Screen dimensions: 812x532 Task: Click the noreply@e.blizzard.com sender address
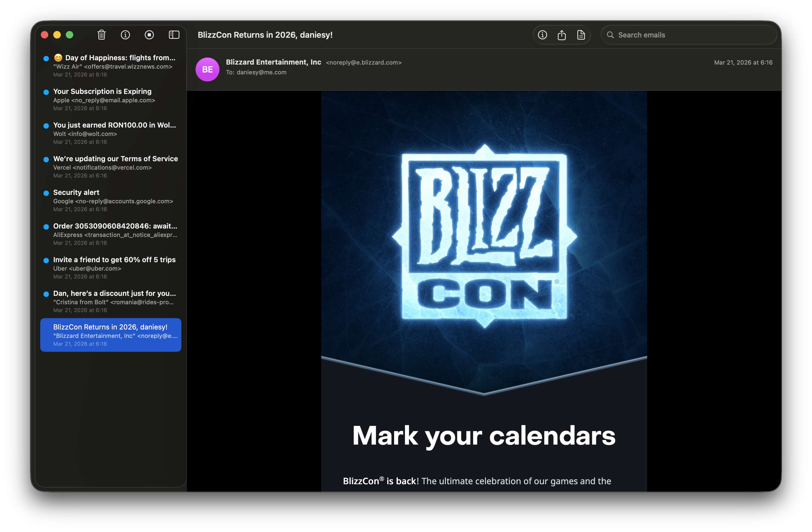pyautogui.click(x=363, y=62)
